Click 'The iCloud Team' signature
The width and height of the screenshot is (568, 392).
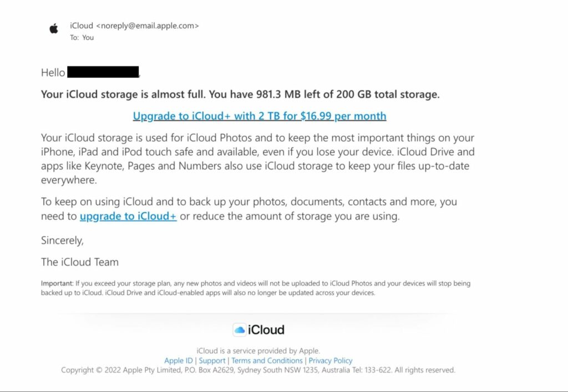(x=79, y=262)
